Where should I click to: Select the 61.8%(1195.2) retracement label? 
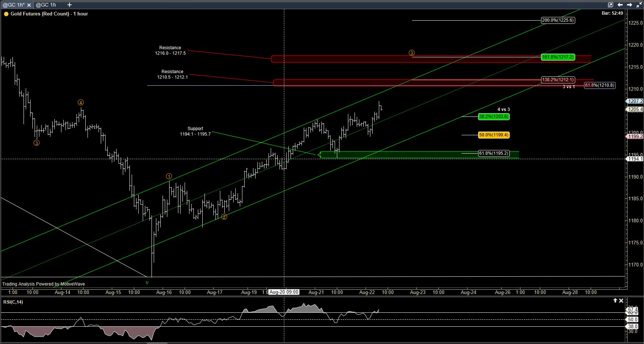click(494, 153)
